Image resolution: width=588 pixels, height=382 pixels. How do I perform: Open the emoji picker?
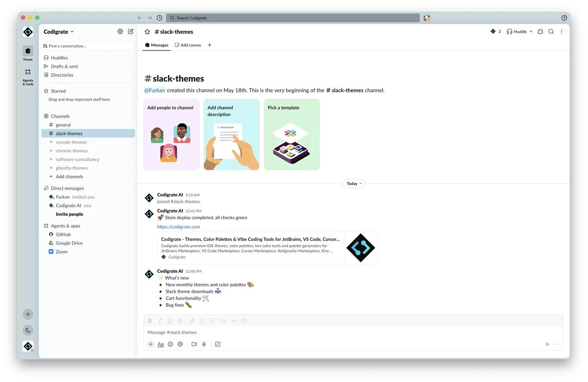pos(171,344)
